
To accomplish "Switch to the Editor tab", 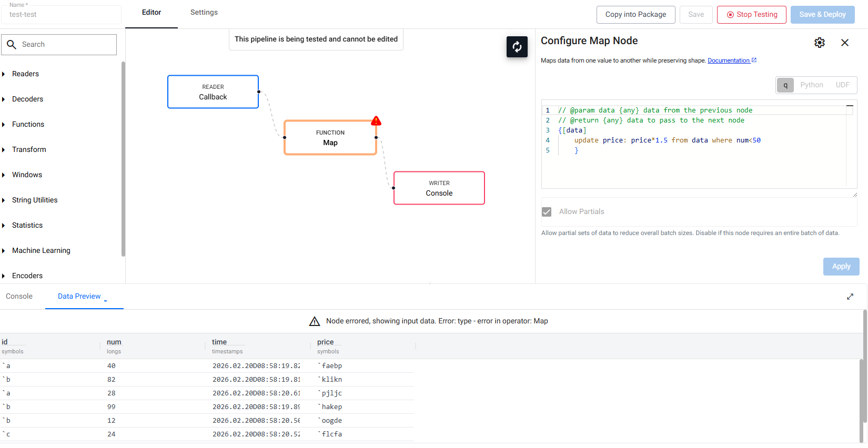I will tap(152, 13).
